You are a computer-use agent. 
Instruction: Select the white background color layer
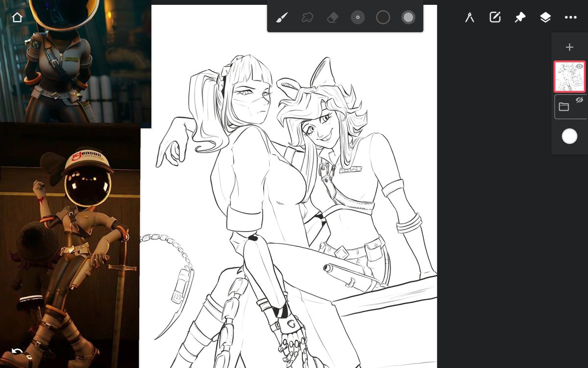(569, 136)
